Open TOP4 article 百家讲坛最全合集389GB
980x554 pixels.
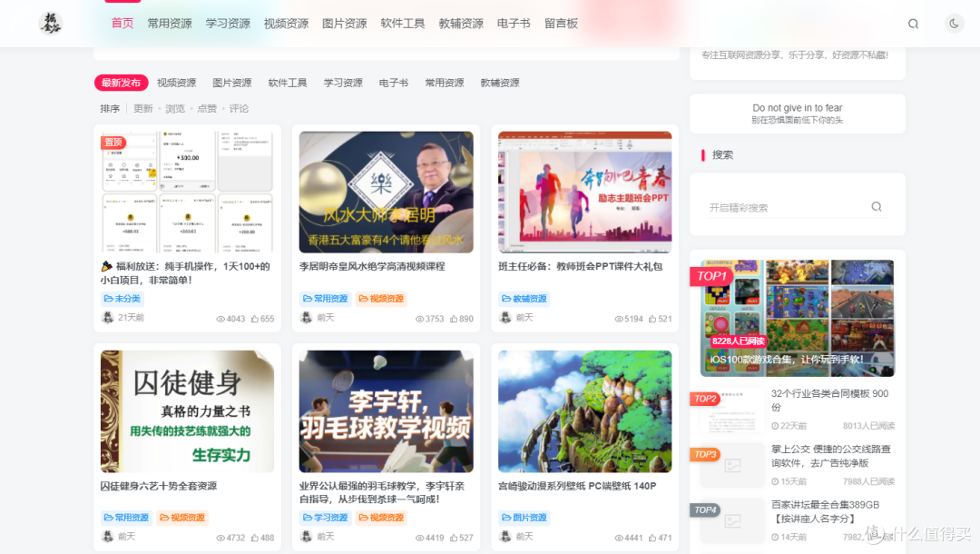click(825, 511)
